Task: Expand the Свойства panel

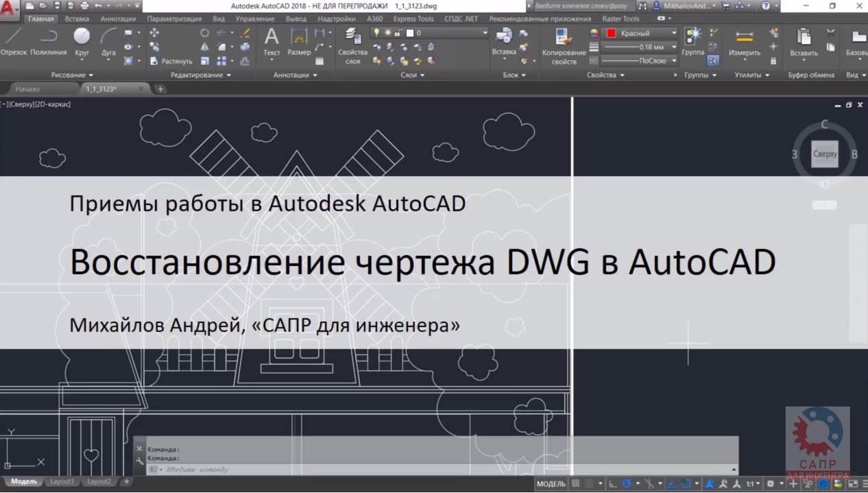Action: pyautogui.click(x=605, y=75)
